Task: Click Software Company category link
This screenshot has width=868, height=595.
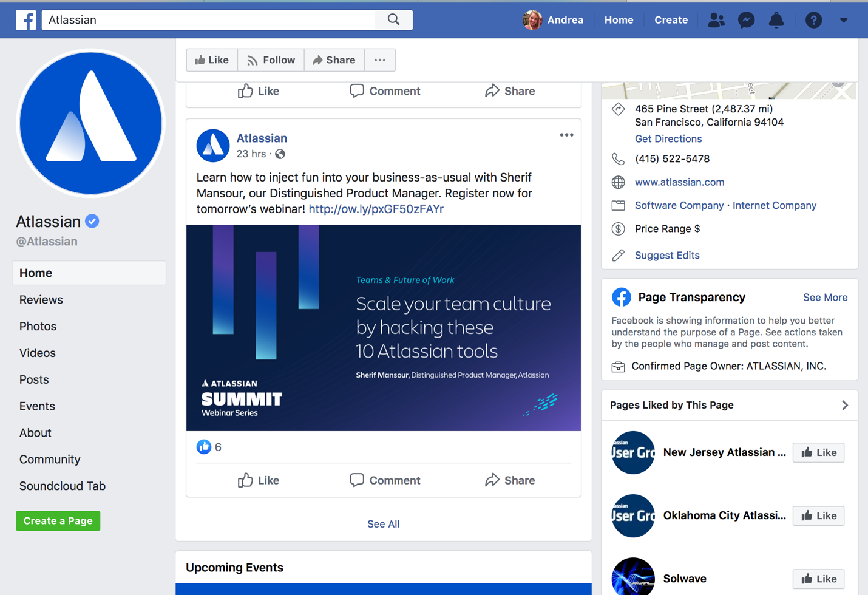Action: [679, 205]
